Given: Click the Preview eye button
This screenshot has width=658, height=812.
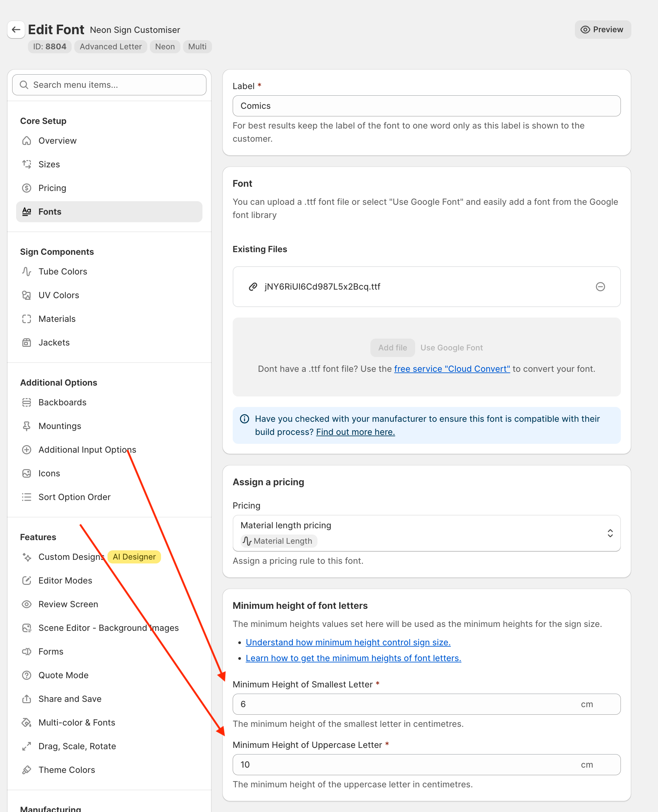Looking at the screenshot, I should pyautogui.click(x=602, y=30).
